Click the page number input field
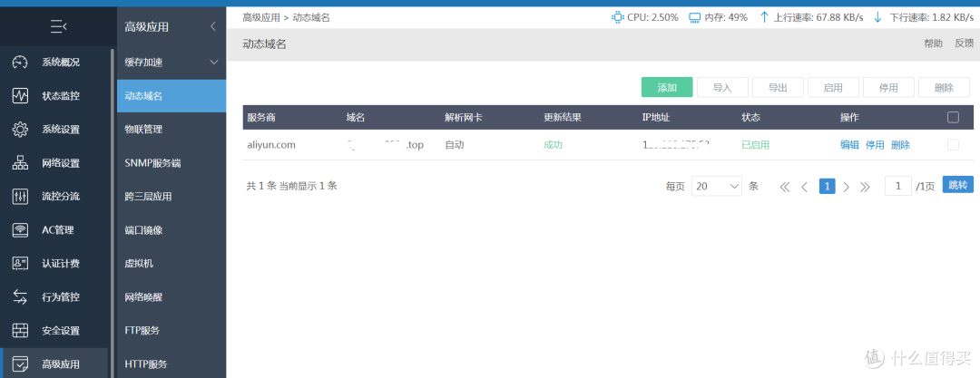Image resolution: width=980 pixels, height=378 pixels. click(x=897, y=186)
